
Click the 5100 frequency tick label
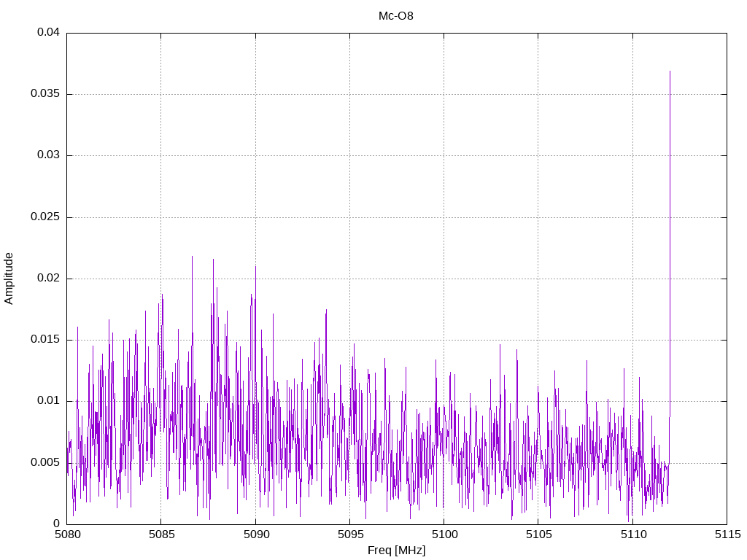[x=444, y=534]
